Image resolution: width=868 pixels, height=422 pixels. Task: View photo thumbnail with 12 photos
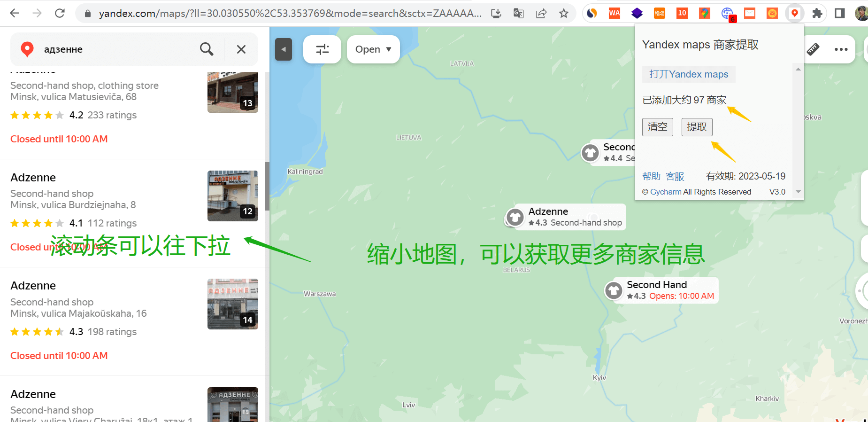point(233,196)
